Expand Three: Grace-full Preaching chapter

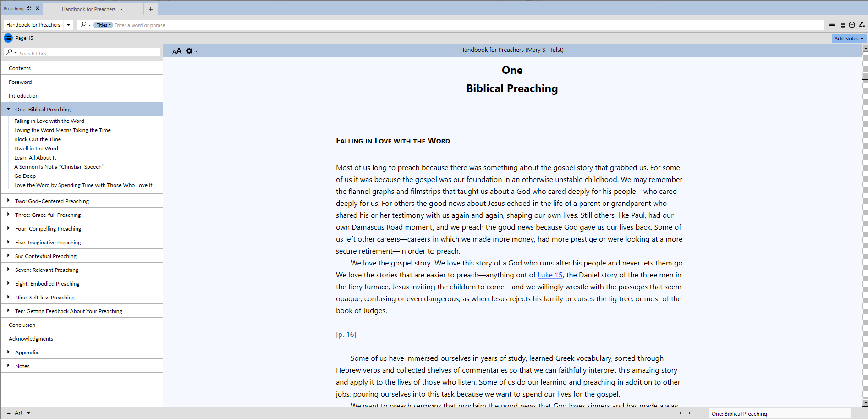click(8, 215)
